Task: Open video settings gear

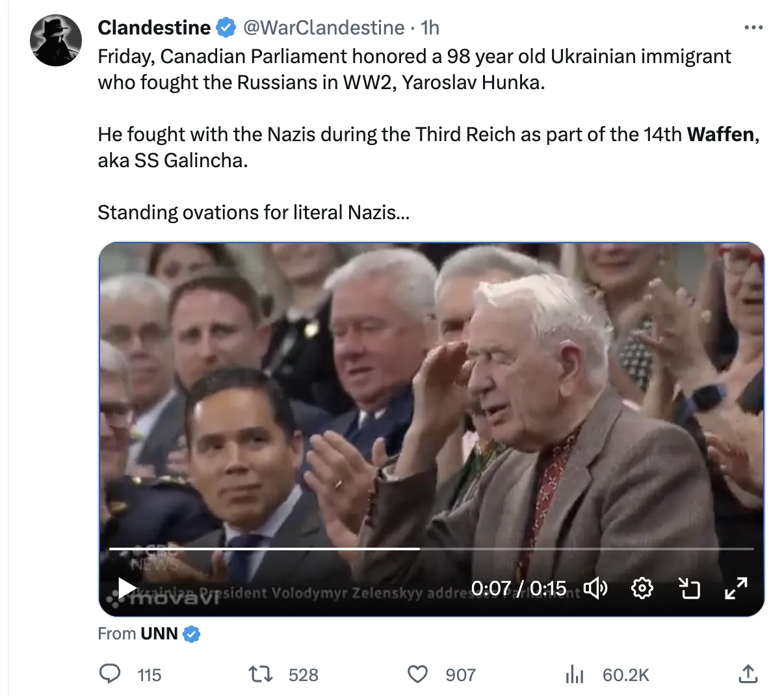Action: tap(642, 589)
